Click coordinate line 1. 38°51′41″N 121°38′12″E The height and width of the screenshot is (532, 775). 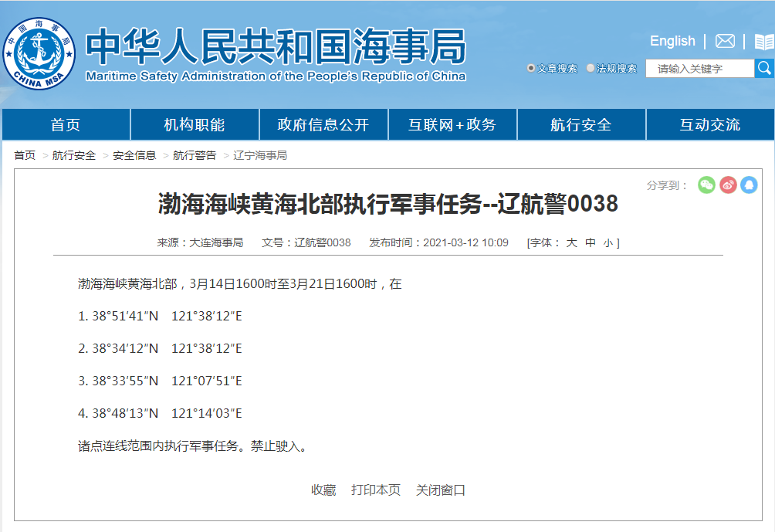160,316
